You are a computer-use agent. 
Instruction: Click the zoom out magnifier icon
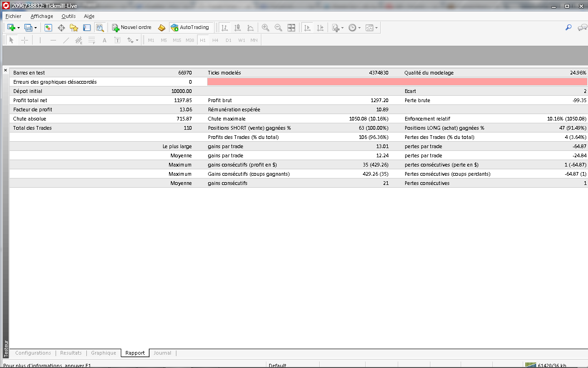pos(278,28)
